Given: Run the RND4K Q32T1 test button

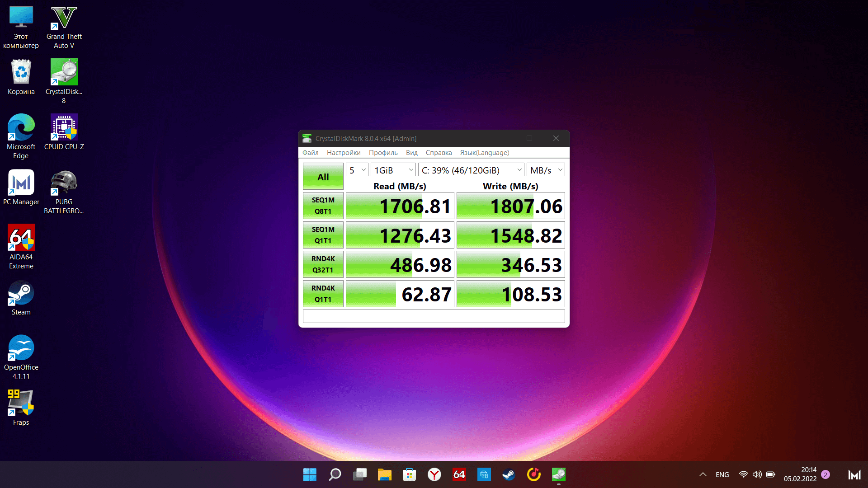Looking at the screenshot, I should pyautogui.click(x=323, y=264).
